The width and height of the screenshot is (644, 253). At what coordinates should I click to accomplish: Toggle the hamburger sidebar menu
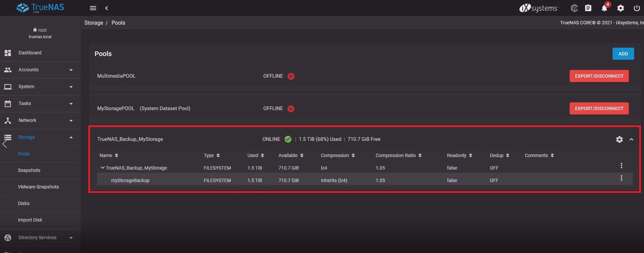click(x=93, y=8)
